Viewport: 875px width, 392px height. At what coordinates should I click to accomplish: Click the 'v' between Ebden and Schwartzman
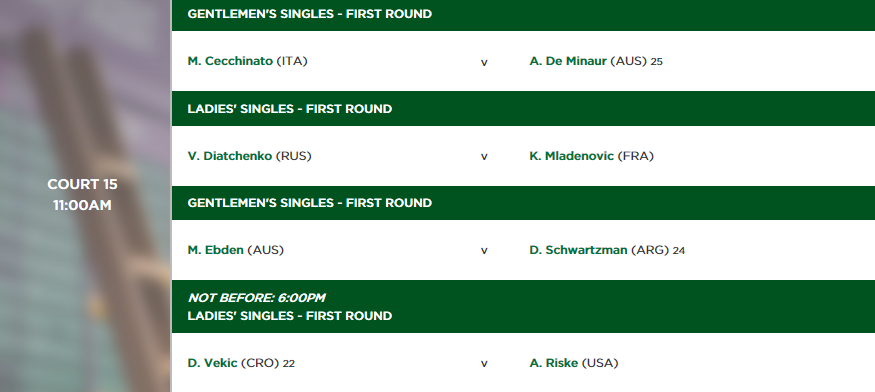[x=484, y=251]
